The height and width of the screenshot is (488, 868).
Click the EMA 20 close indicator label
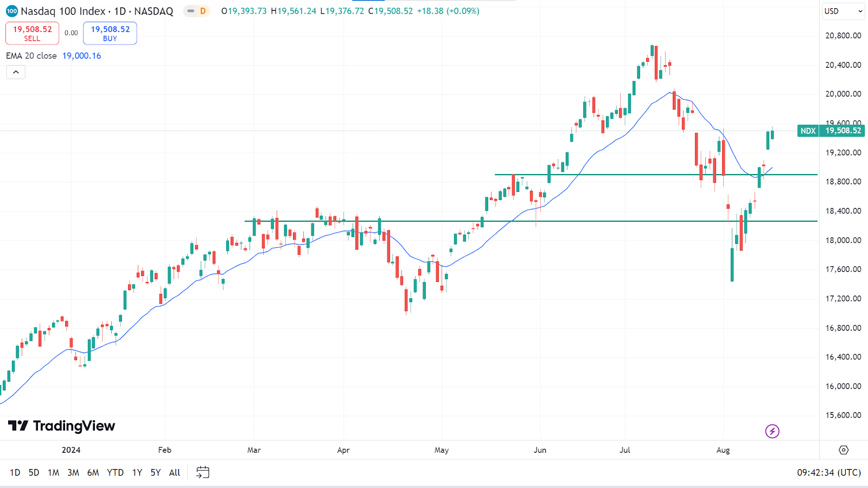coord(31,56)
